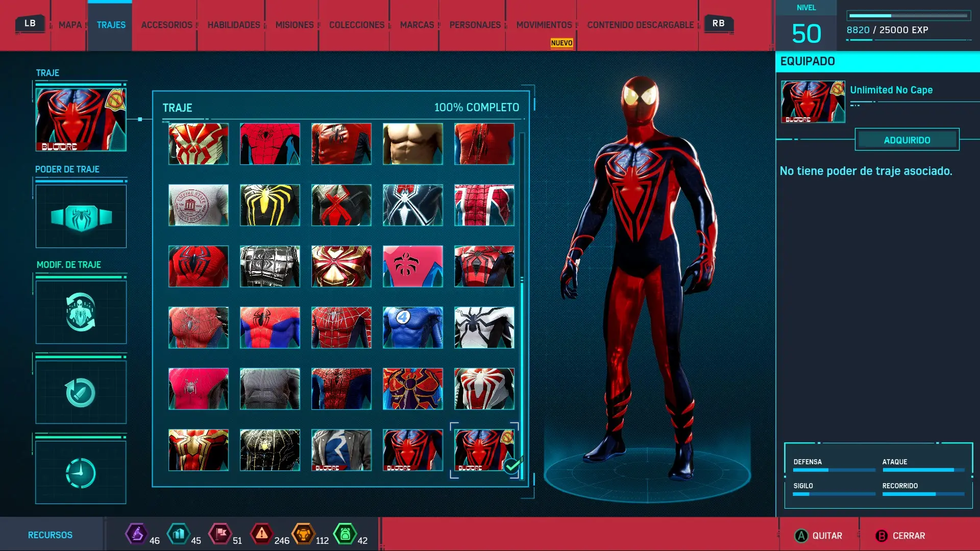This screenshot has height=551, width=980.
Task: Go to the MISIONES tab
Action: click(x=295, y=25)
